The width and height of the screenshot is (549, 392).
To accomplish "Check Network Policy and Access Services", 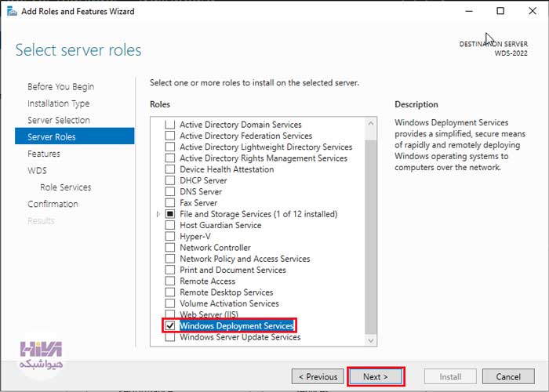I will [170, 259].
